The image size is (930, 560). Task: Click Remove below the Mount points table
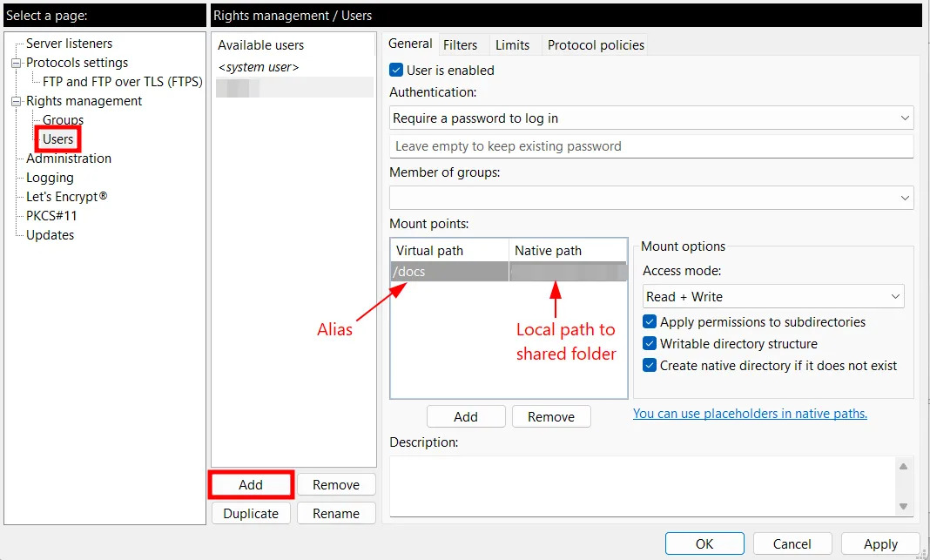pyautogui.click(x=551, y=417)
